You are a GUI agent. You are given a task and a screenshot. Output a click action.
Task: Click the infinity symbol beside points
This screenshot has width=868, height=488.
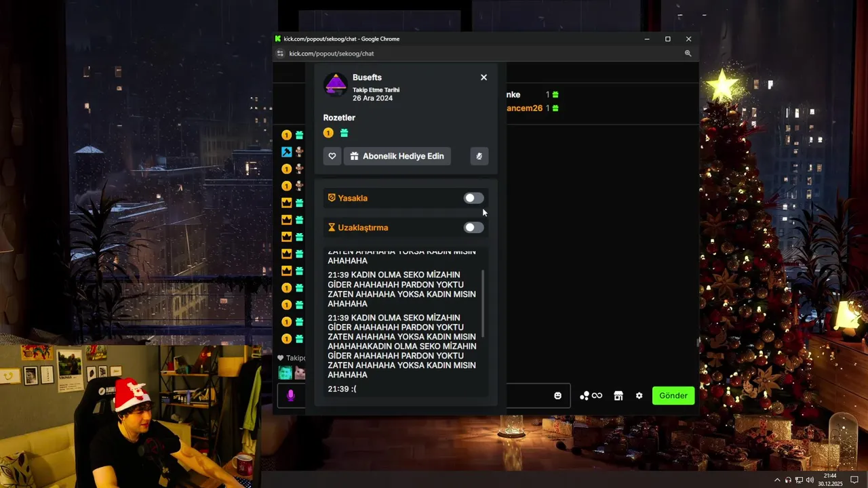(x=597, y=396)
